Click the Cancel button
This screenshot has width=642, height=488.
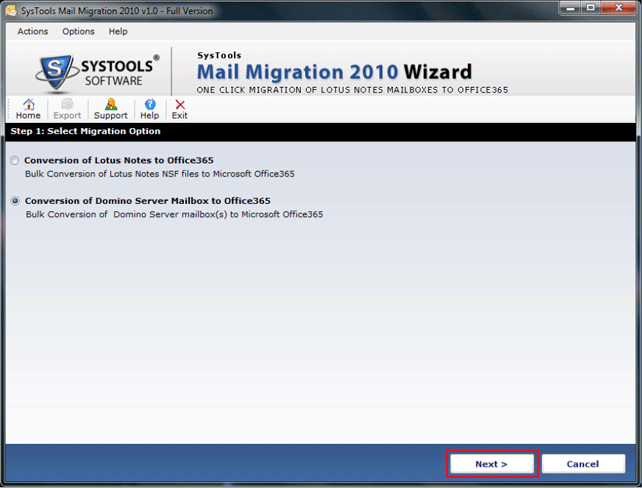(x=583, y=464)
